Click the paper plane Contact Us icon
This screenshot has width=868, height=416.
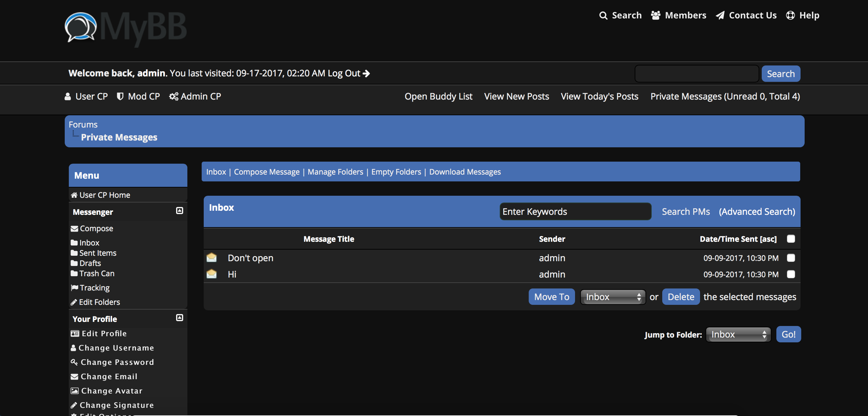tap(720, 15)
